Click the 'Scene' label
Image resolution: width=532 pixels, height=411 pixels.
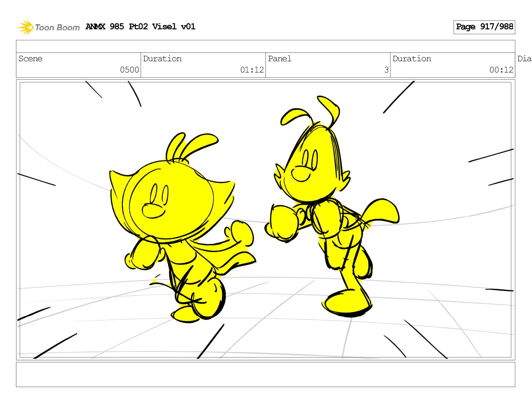(x=30, y=59)
